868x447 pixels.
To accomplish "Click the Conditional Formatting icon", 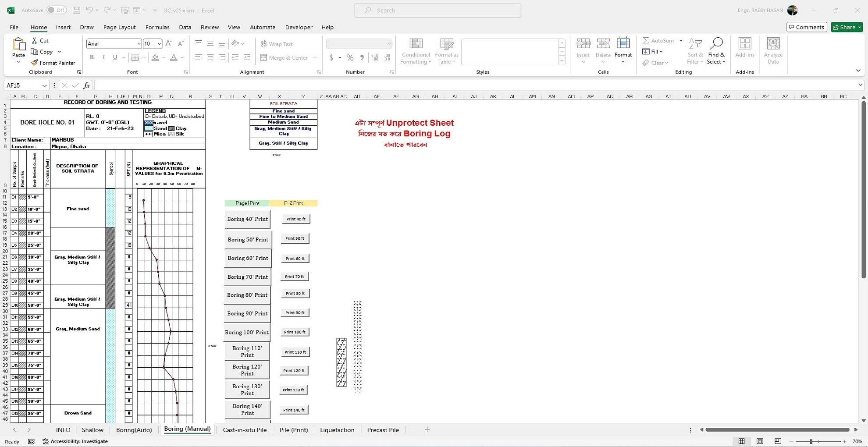I will click(x=416, y=44).
